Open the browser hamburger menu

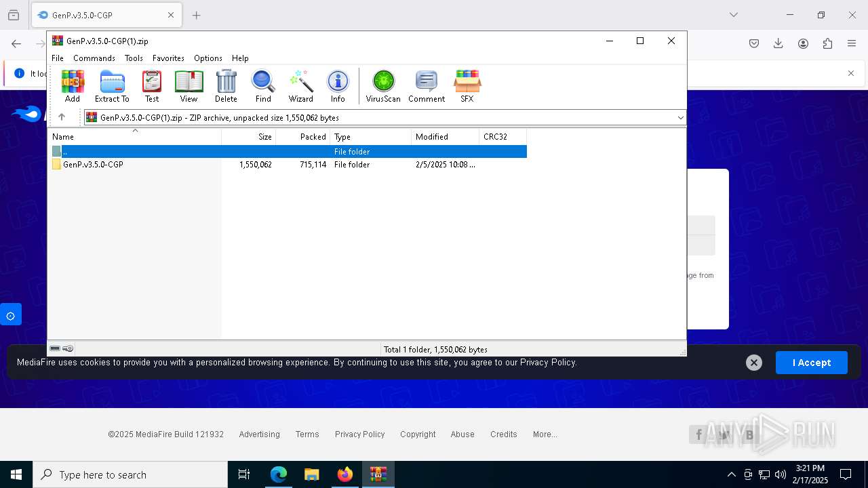coord(852,43)
